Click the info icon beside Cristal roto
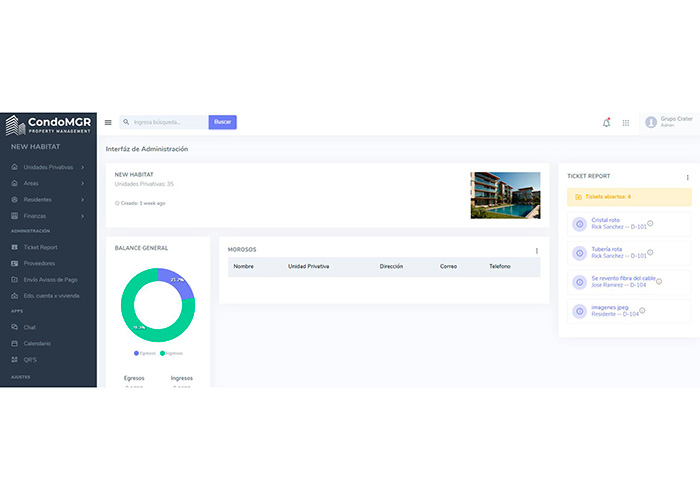The height and width of the screenshot is (500, 700). coord(650,223)
